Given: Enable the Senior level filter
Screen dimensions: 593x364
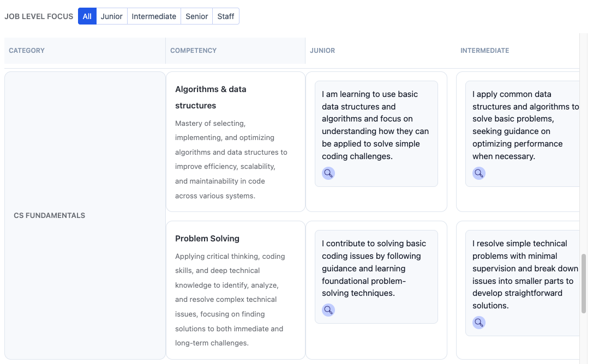Looking at the screenshot, I should coord(196,16).
